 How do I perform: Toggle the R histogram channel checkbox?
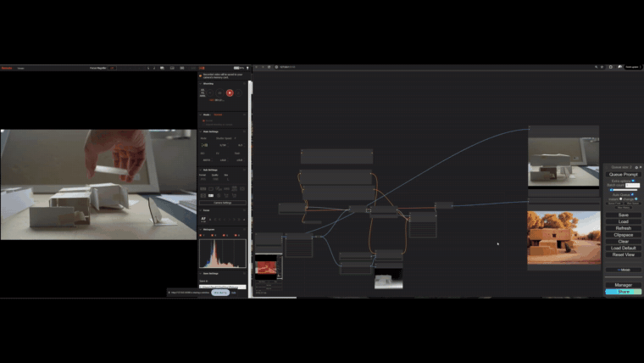pyautogui.click(x=212, y=236)
